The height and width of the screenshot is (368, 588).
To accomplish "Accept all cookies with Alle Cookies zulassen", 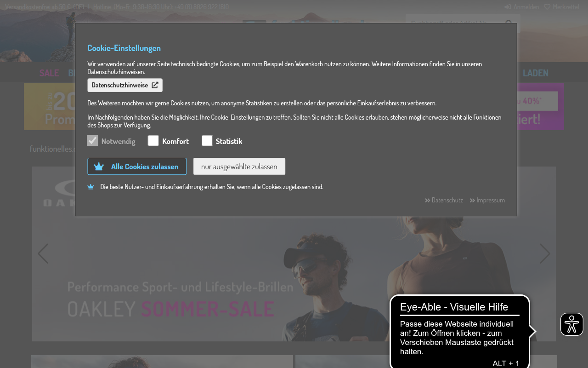I will (137, 167).
